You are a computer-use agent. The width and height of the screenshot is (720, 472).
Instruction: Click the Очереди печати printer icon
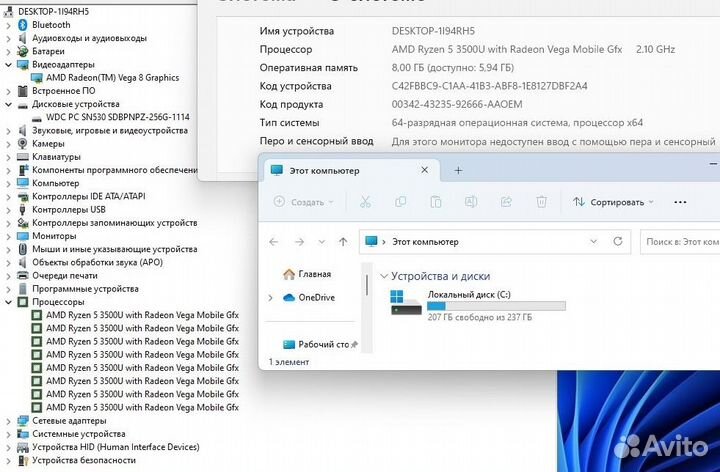pyautogui.click(x=22, y=275)
